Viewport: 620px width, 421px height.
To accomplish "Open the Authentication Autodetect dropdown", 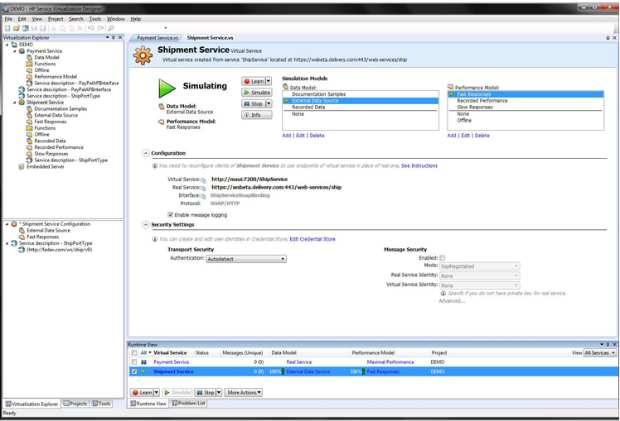I will (x=246, y=259).
